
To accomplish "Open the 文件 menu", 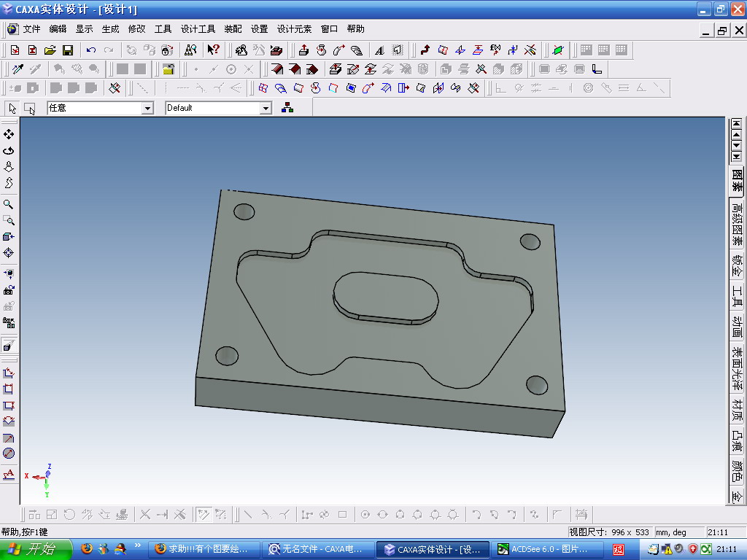I will [x=32, y=29].
